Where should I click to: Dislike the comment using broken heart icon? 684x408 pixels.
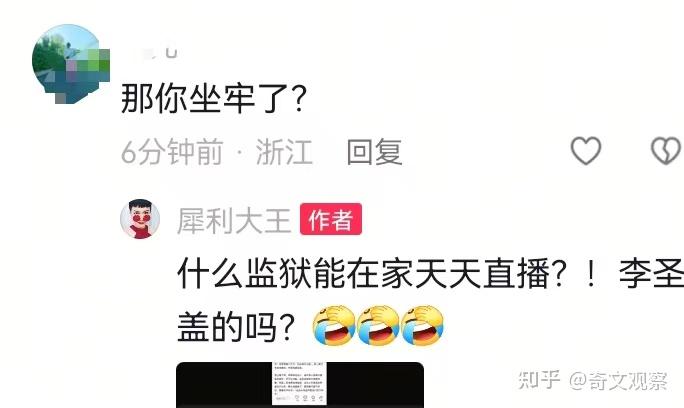666,151
